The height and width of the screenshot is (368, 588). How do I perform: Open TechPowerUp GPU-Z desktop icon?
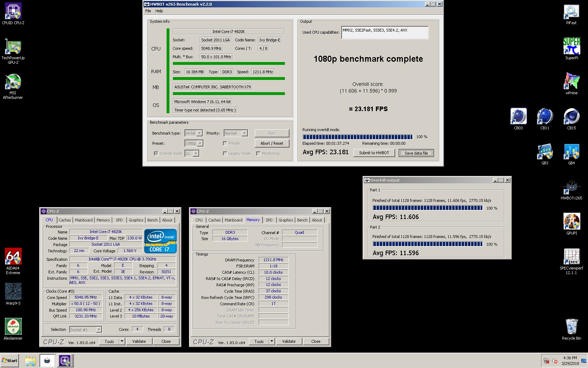coord(13,51)
